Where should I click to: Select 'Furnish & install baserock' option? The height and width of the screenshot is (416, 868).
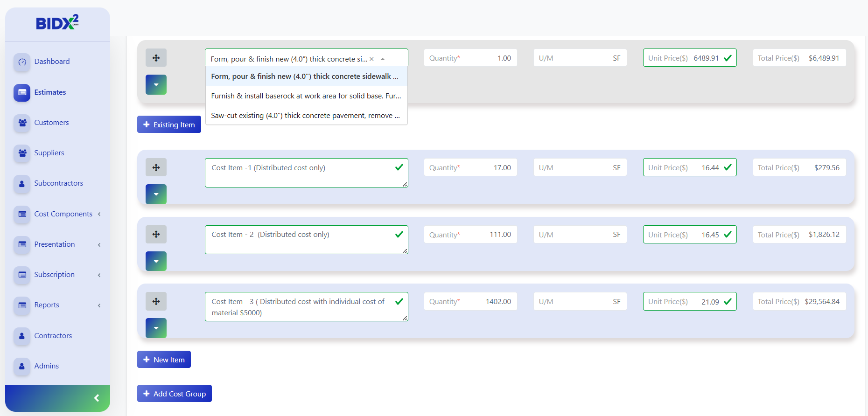click(306, 96)
